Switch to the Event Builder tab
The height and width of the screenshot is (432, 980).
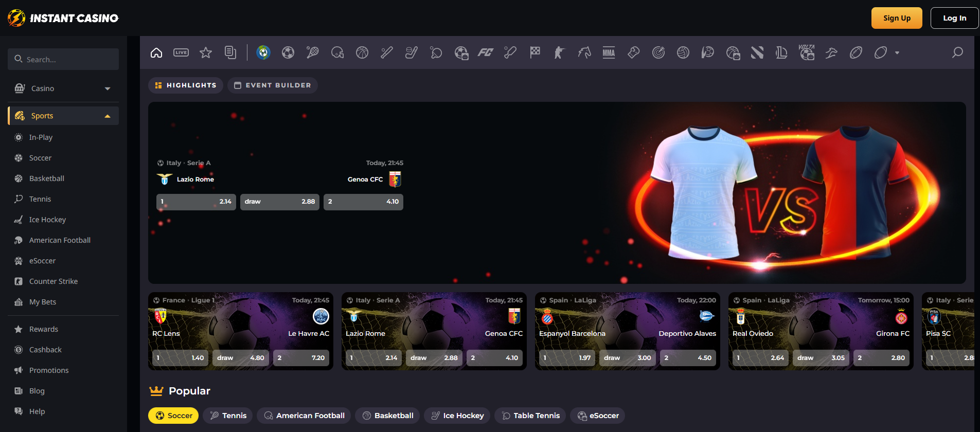pos(273,85)
